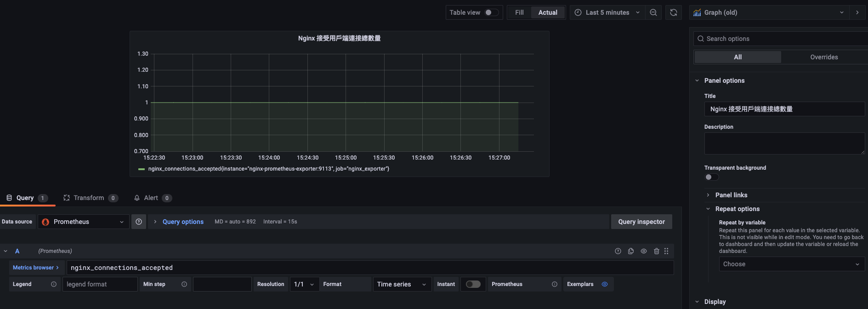Collapse query A row chevron
This screenshot has height=309, width=868.
point(6,251)
